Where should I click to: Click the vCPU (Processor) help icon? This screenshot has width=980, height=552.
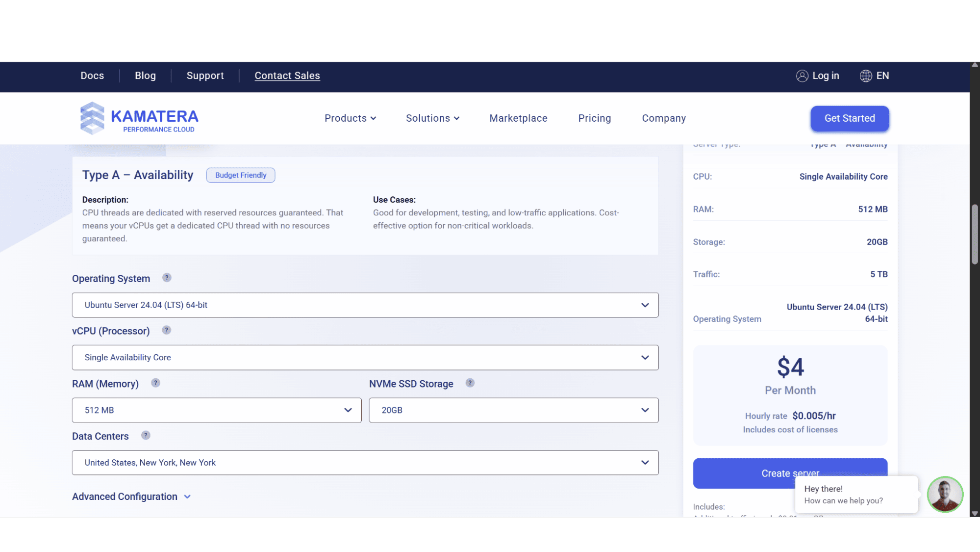[167, 330]
